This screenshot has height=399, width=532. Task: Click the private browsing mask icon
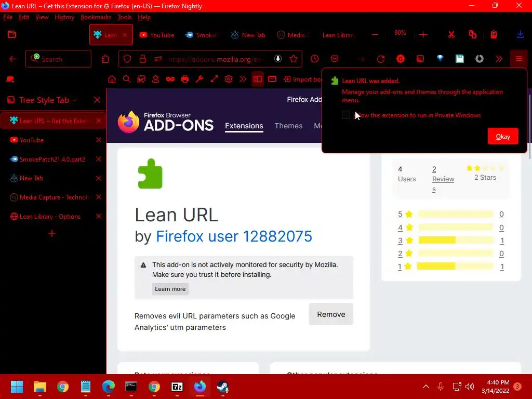[x=170, y=79]
